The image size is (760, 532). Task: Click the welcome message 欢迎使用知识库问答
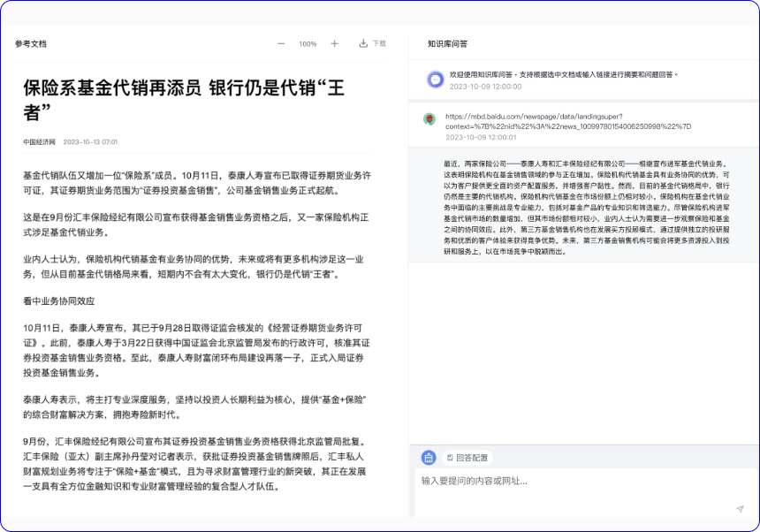click(x=563, y=74)
